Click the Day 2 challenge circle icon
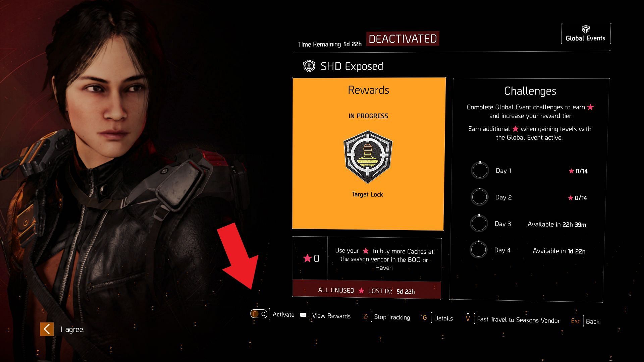This screenshot has width=644, height=362. pyautogui.click(x=480, y=197)
